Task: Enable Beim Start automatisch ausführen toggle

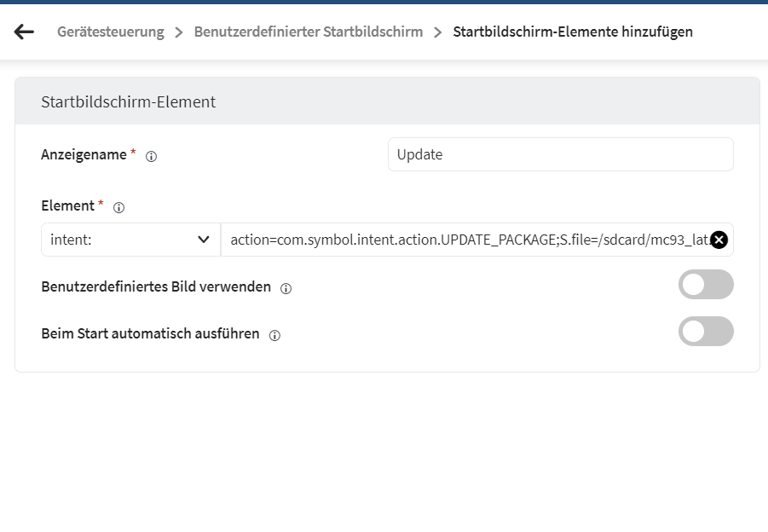Action: coord(705,332)
